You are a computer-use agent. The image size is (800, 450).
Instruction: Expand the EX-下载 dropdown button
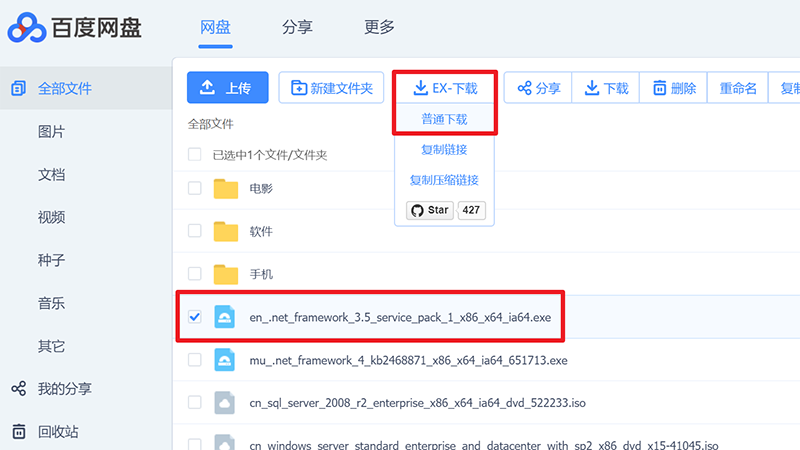[445, 88]
